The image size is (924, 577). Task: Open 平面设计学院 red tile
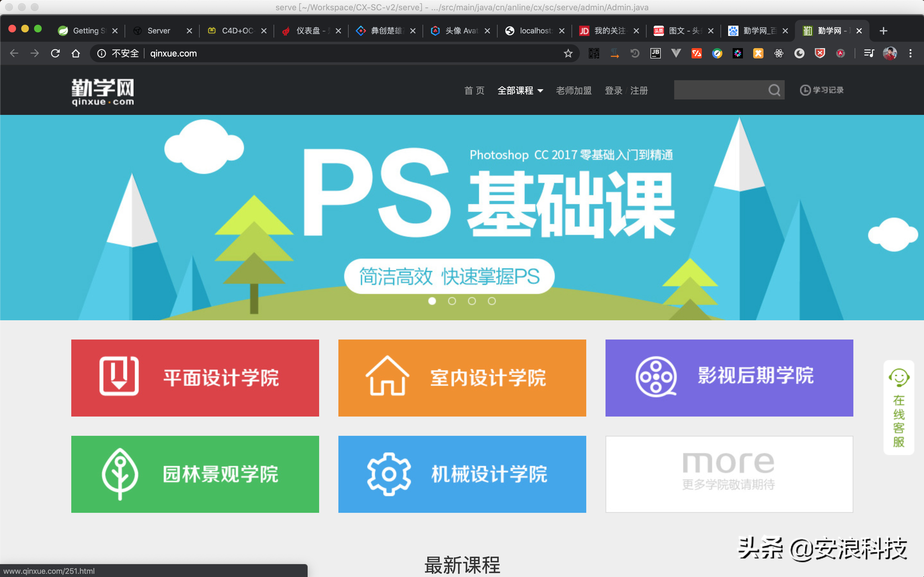click(x=195, y=378)
